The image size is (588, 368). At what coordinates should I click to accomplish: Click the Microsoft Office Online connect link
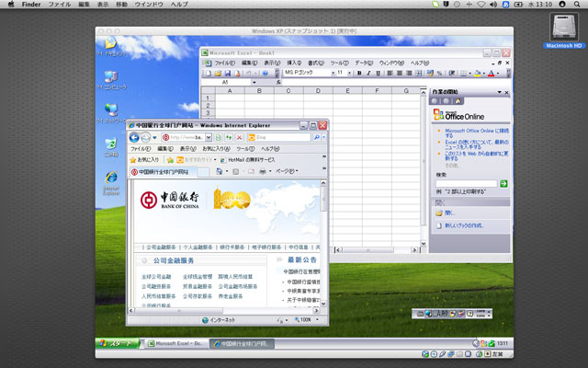click(477, 132)
